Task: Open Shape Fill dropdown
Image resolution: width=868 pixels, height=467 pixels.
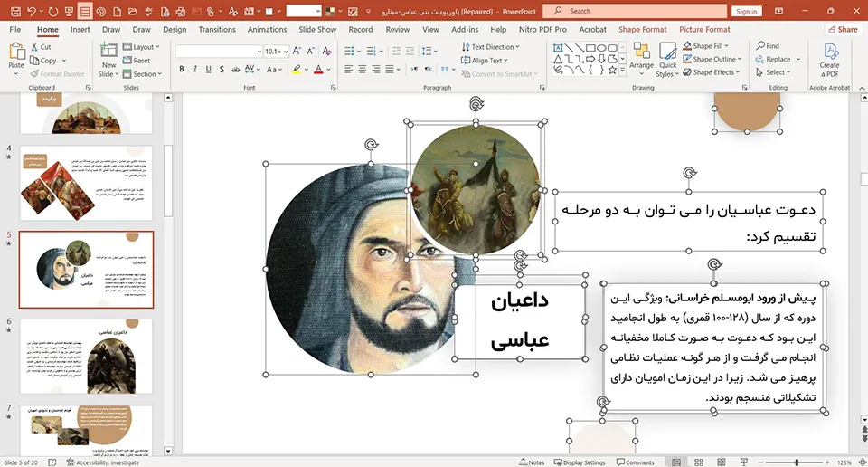Action: tap(706, 46)
